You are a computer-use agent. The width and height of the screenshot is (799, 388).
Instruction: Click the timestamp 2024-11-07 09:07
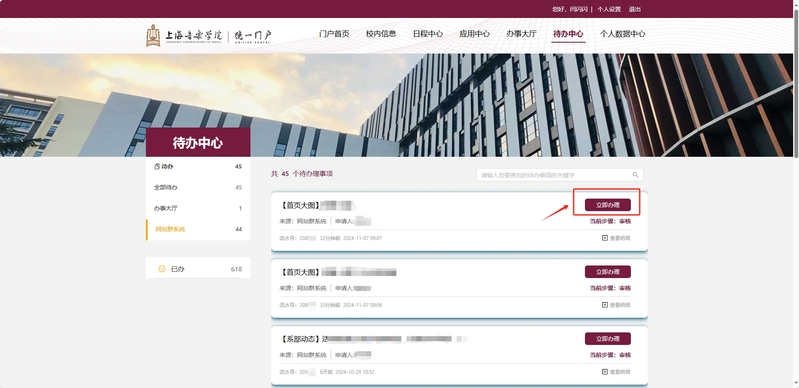coord(362,238)
